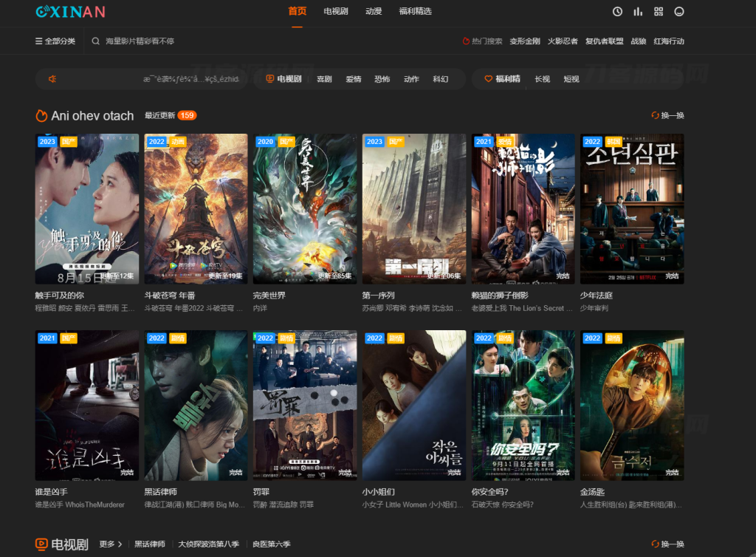Open the 罚罪 poster thumbnail

305,406
